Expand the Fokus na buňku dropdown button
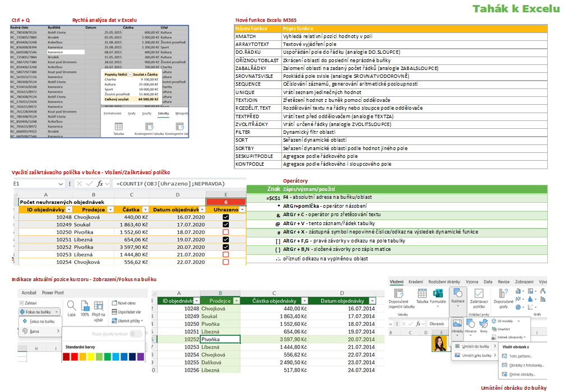 tap(57, 312)
